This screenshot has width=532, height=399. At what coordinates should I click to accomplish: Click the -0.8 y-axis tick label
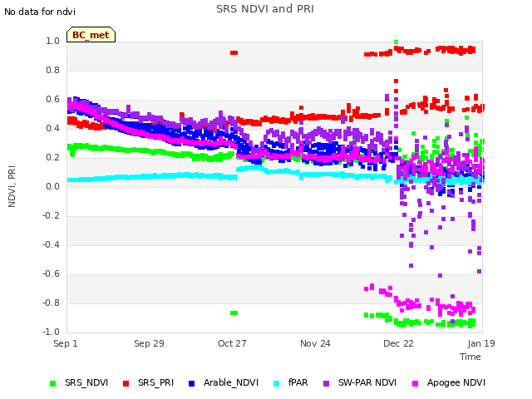[x=51, y=303]
